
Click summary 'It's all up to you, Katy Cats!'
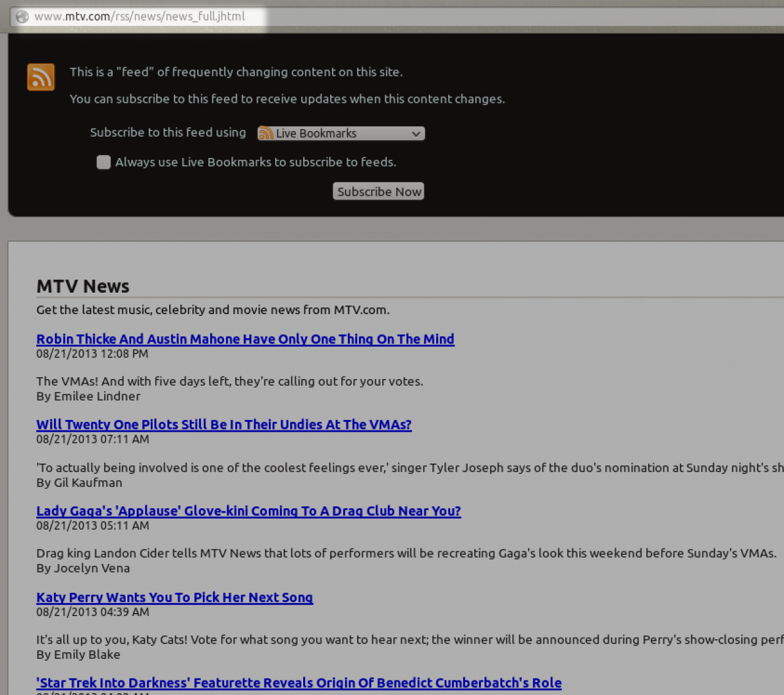410,640
